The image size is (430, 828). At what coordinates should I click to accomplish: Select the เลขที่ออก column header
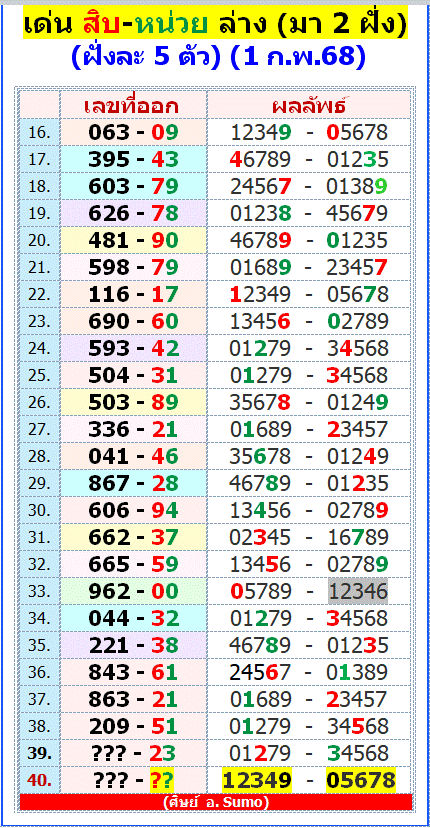click(x=133, y=106)
